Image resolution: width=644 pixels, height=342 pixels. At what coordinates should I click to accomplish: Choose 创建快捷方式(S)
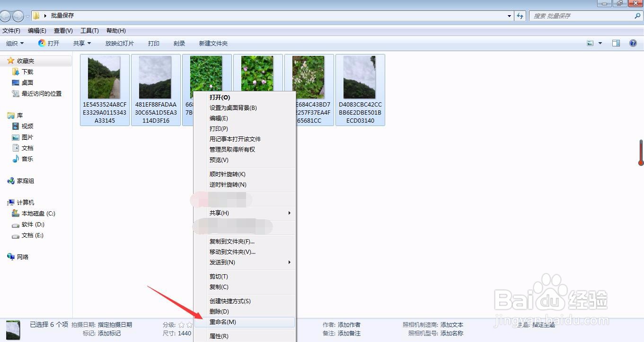click(245, 301)
